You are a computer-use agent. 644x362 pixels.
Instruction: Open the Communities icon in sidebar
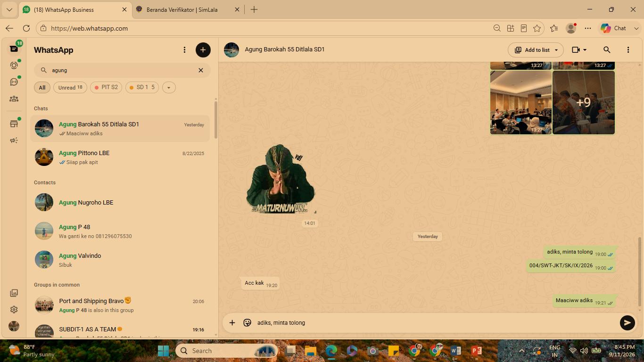pyautogui.click(x=14, y=99)
